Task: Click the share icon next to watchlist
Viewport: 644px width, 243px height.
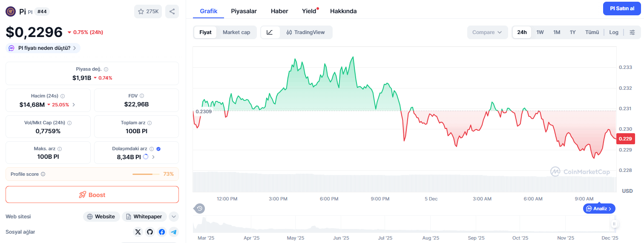Action: [172, 11]
